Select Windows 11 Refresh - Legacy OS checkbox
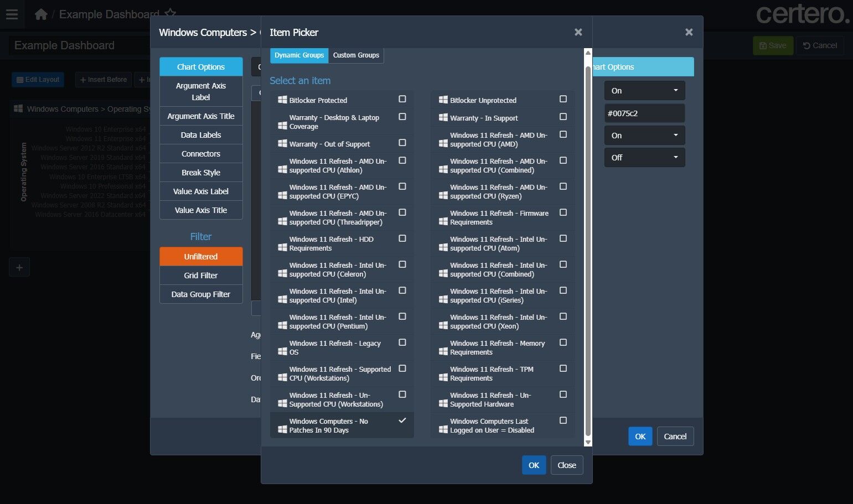This screenshot has width=853, height=504. coord(402,342)
